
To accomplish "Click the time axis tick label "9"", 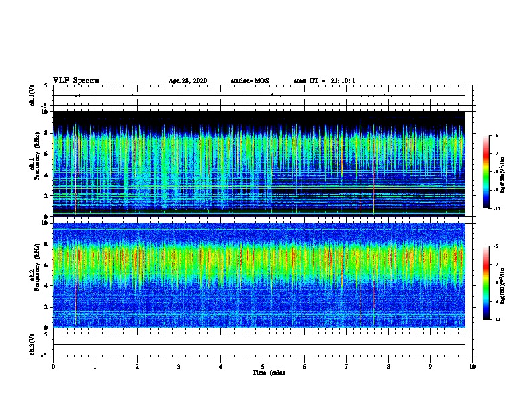I will [x=430, y=367].
